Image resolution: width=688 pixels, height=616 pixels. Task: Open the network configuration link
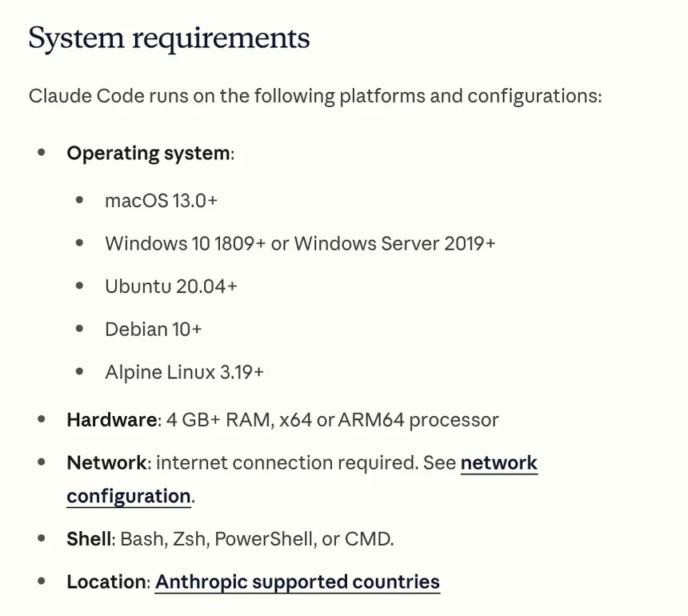499,463
